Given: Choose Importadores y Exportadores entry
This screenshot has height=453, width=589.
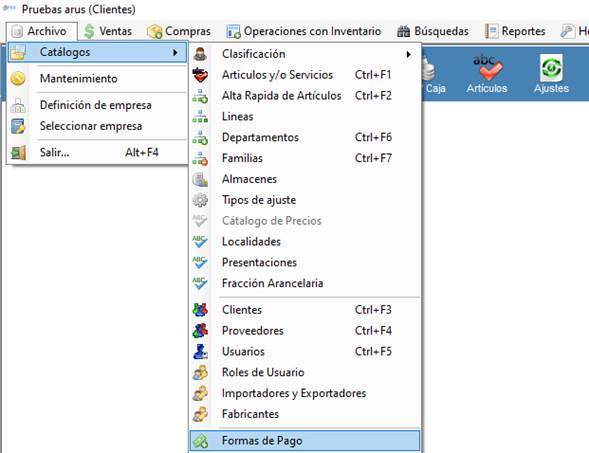Looking at the screenshot, I should pos(305,393).
